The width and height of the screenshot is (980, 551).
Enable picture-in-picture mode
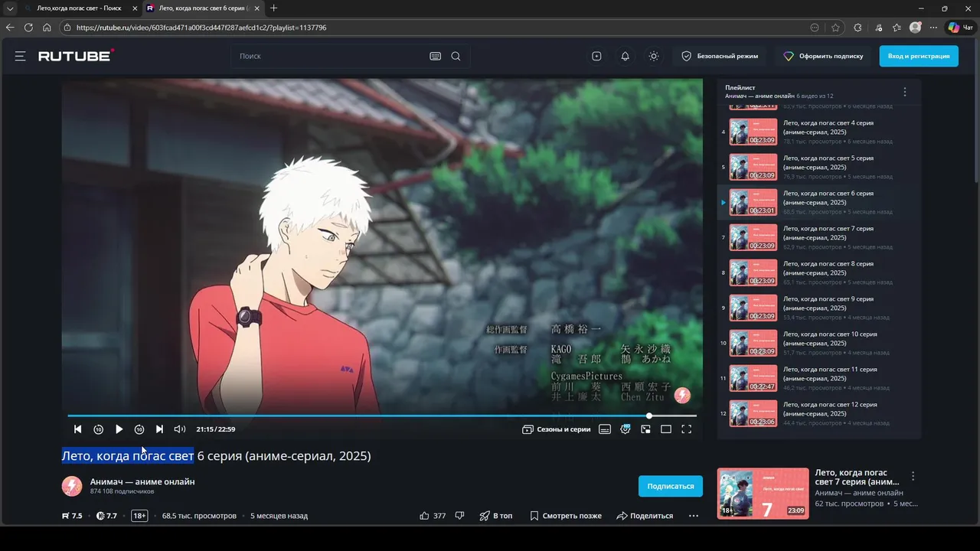[x=645, y=429]
